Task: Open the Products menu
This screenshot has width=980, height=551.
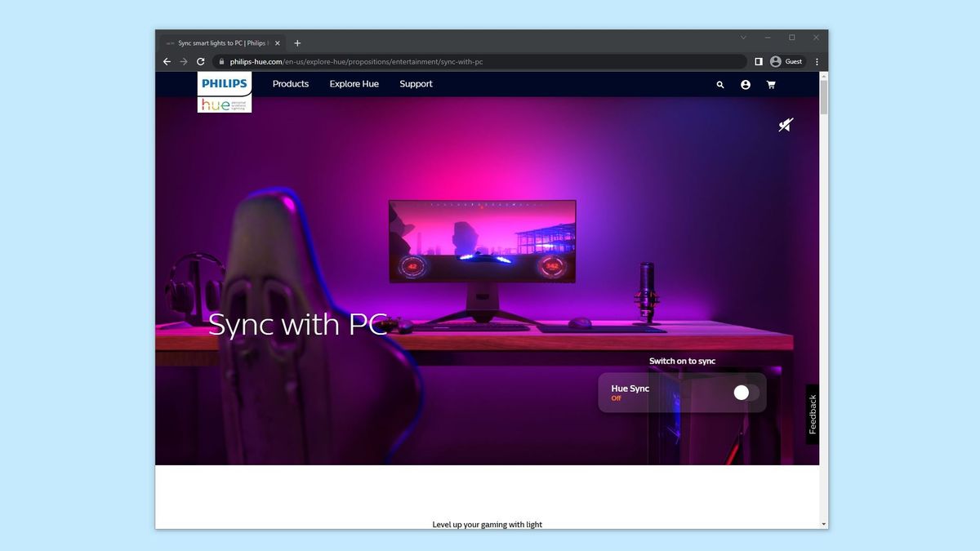Action: tap(290, 84)
